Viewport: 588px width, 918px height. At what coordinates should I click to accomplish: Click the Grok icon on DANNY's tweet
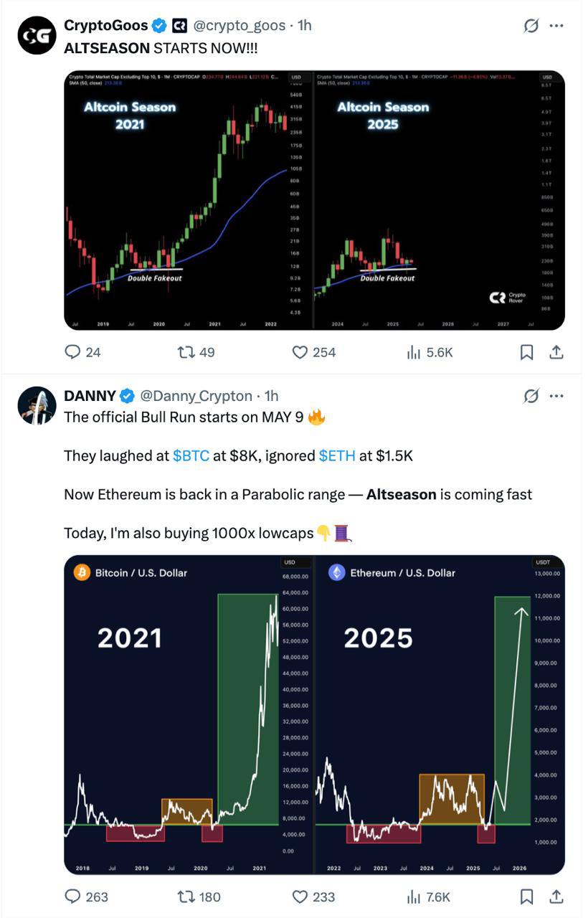[x=531, y=396]
